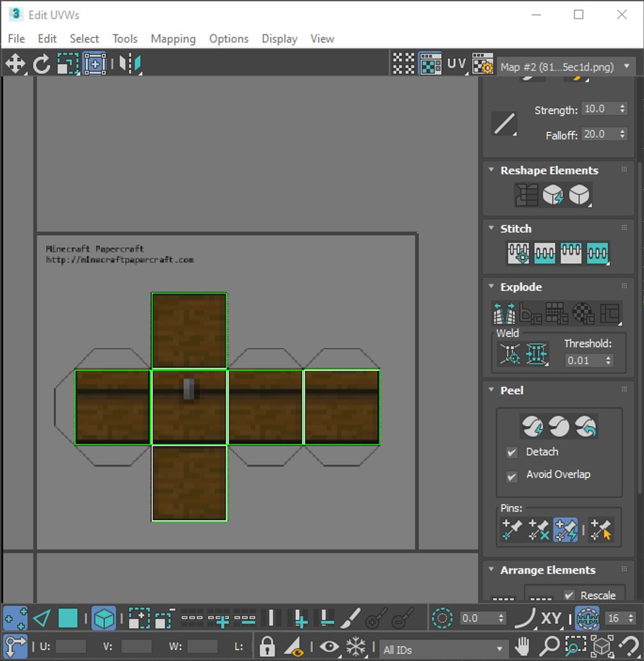Switch to Polygon sub-object mode
The width and height of the screenshot is (644, 661).
(68, 618)
